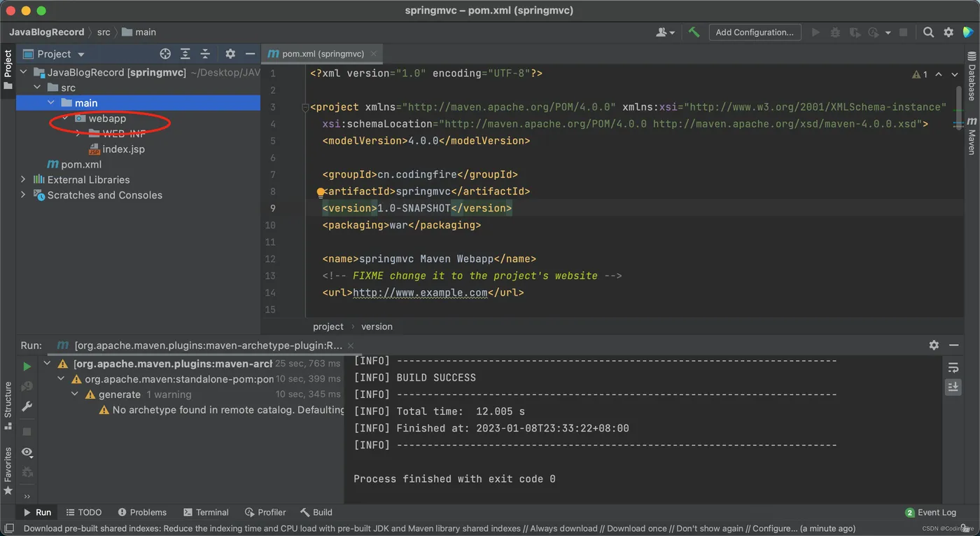Select opened file locate target icon in Project panel
The height and width of the screenshot is (536, 980).
165,54
